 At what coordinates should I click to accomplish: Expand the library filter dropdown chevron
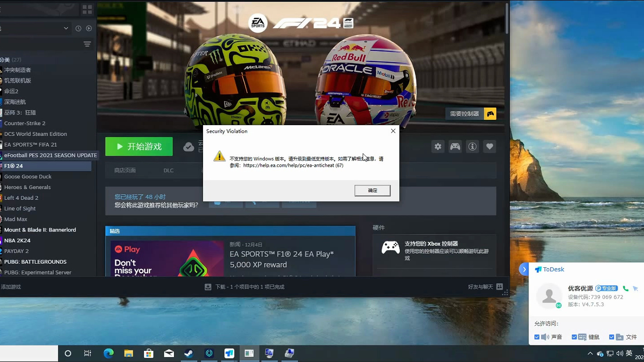[x=66, y=28]
